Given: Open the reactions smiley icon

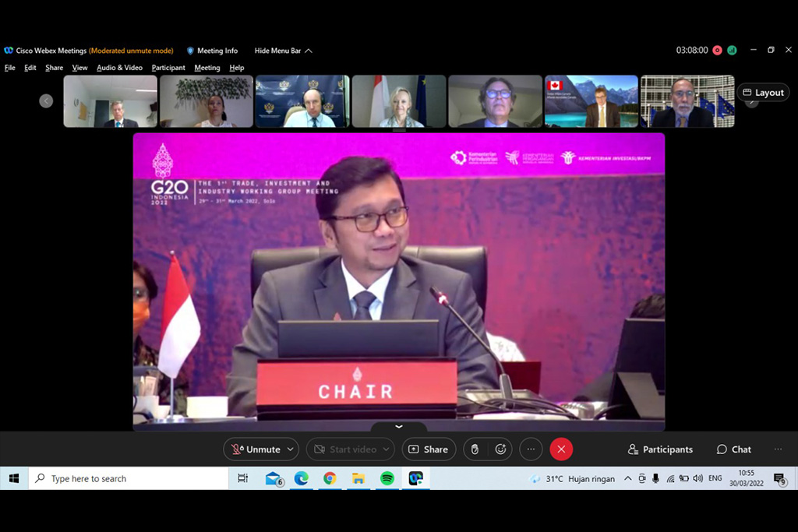Looking at the screenshot, I should point(500,449).
